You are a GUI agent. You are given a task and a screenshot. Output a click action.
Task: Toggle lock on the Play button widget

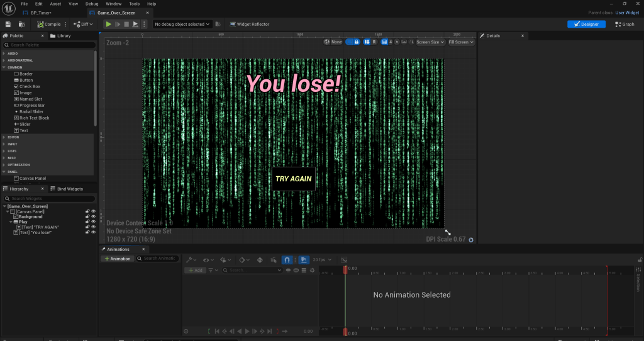click(87, 221)
